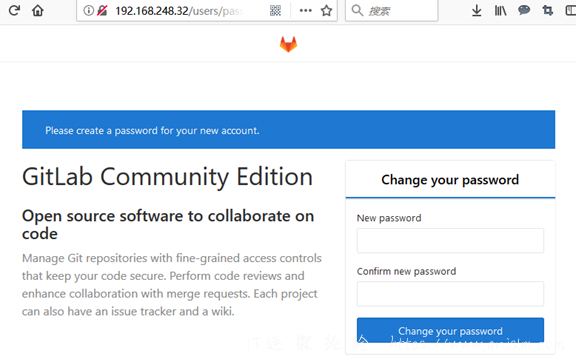Click into the New password field
Screen dimensions: 576x362
tap(450, 240)
